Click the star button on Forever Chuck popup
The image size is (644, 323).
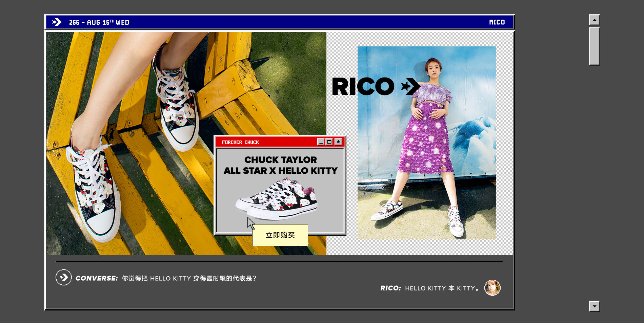click(x=338, y=142)
